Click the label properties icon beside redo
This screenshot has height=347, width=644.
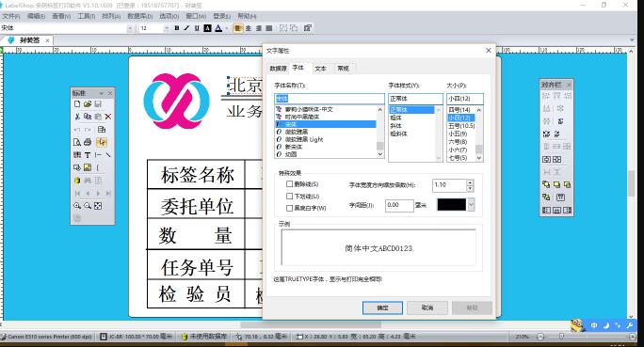point(101,130)
